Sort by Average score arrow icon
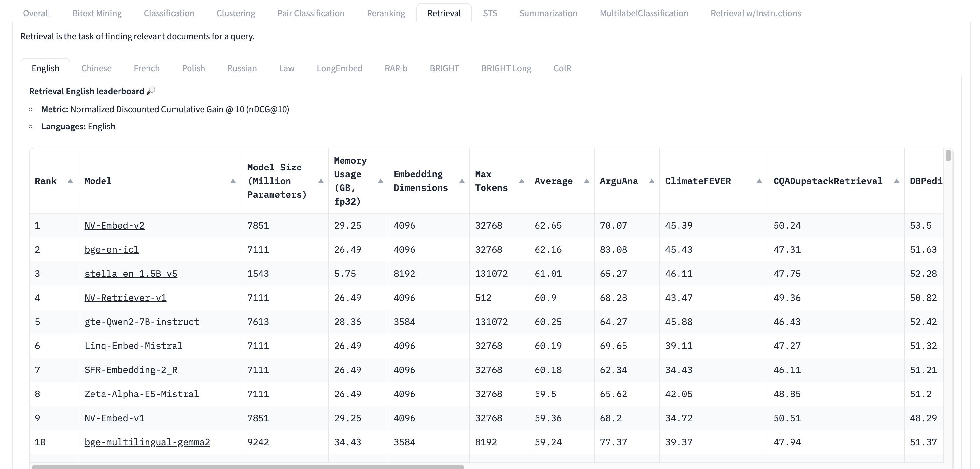Screen dimensions: 980x469 pos(586,181)
